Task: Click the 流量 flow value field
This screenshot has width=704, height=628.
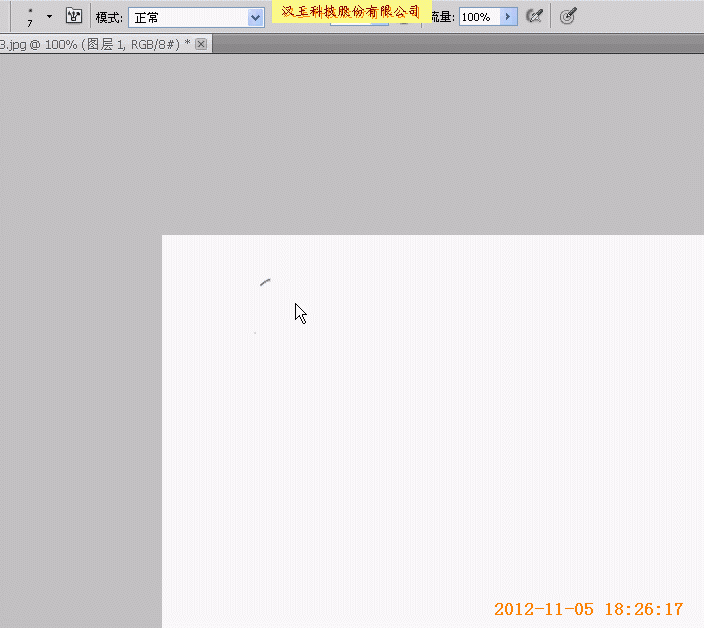Action: pos(480,17)
